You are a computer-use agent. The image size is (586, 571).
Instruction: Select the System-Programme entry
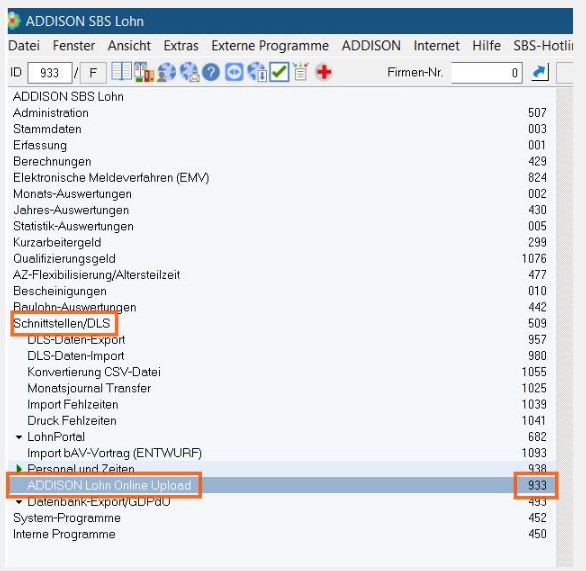(67, 518)
